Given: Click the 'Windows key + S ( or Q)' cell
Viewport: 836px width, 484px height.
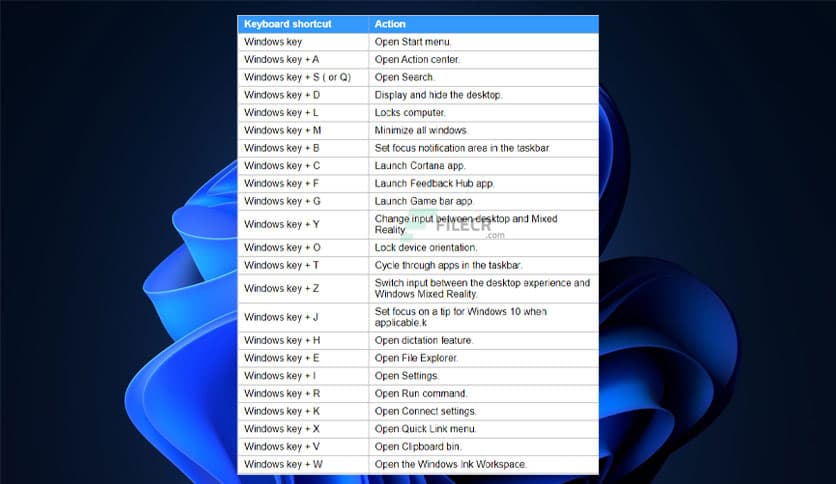Looking at the screenshot, I should 303,77.
